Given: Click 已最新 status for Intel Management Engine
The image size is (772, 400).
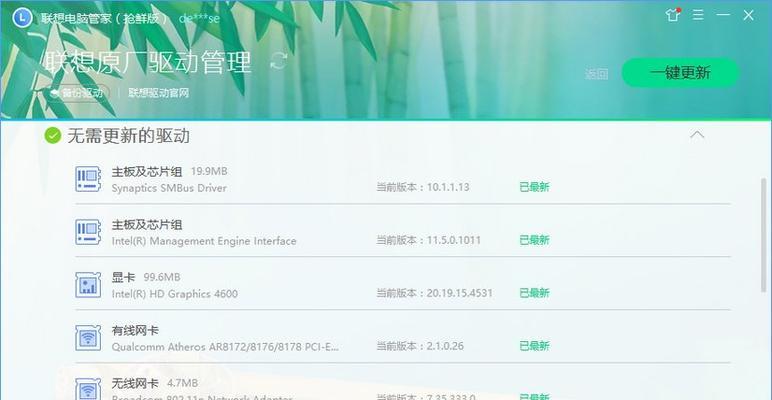Looking at the screenshot, I should pos(534,240).
